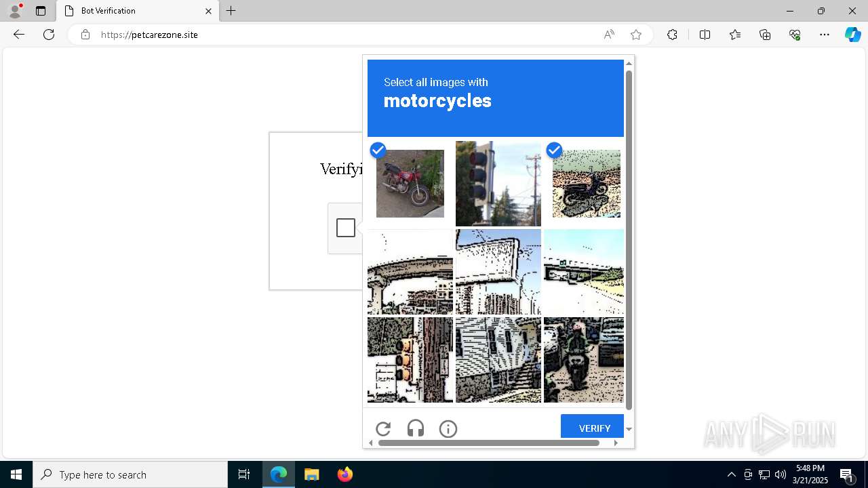Click the taskbar search box
The image size is (868, 488).
(x=130, y=474)
